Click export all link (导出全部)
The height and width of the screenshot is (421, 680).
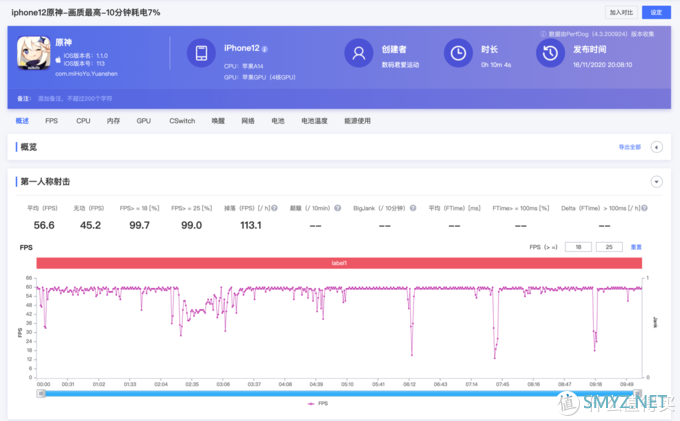point(630,147)
